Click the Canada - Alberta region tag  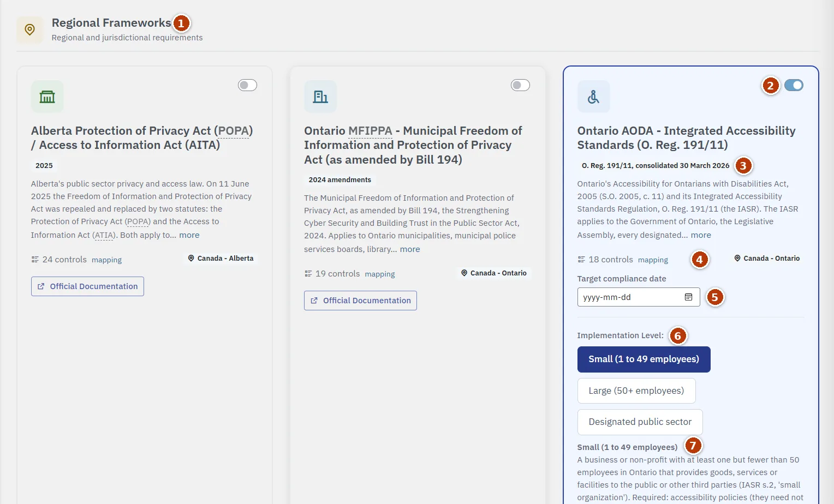click(x=221, y=259)
